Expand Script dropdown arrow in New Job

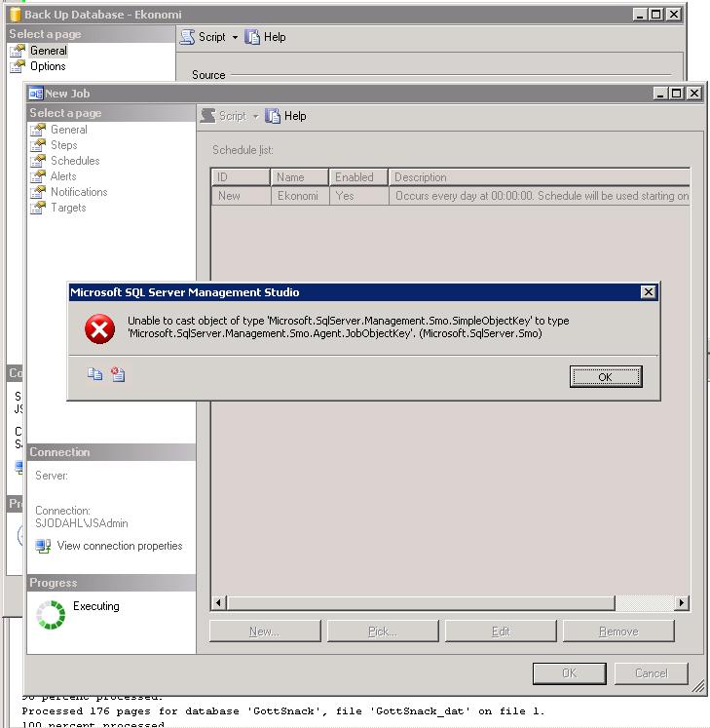coord(256,117)
